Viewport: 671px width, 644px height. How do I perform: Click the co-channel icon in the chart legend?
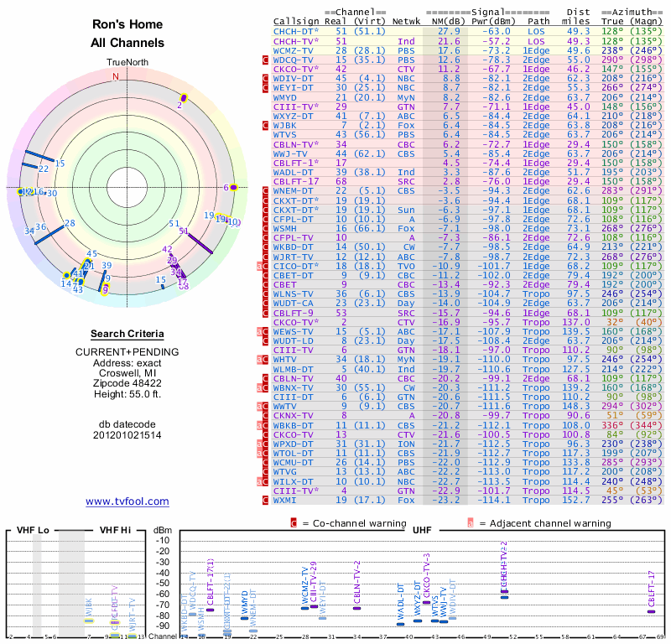[x=294, y=522]
